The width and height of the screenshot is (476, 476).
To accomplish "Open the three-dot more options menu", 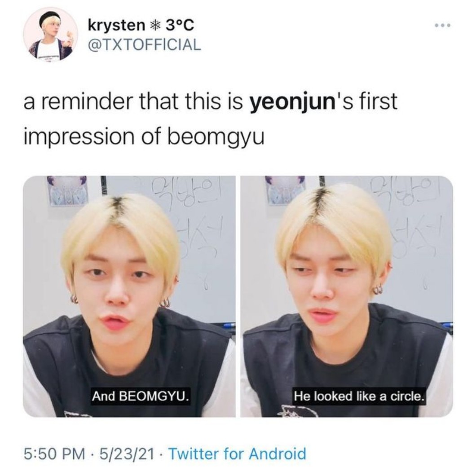I will 443,25.
